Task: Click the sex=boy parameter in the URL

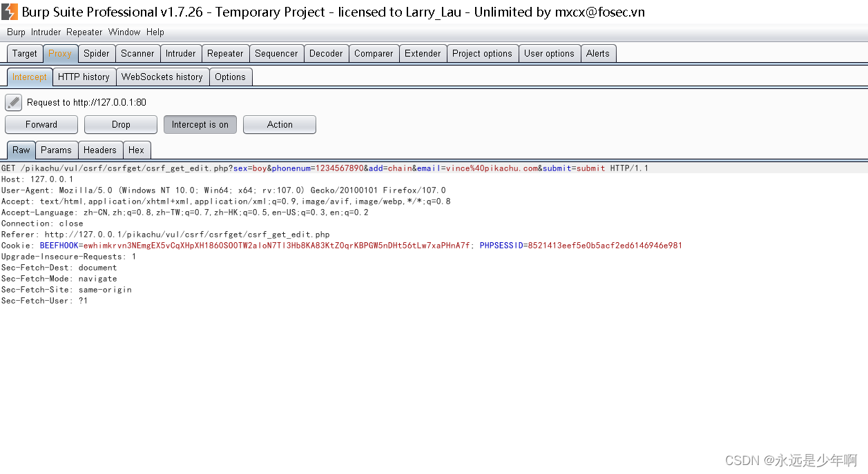Action: pyautogui.click(x=250, y=168)
